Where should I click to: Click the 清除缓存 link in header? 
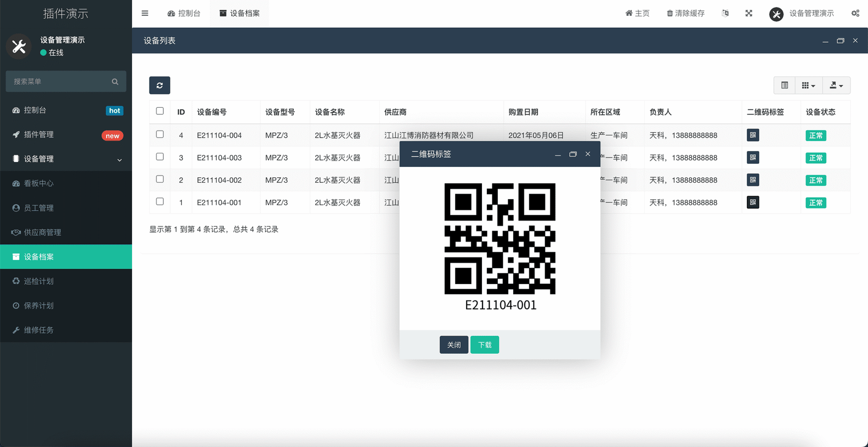click(685, 13)
